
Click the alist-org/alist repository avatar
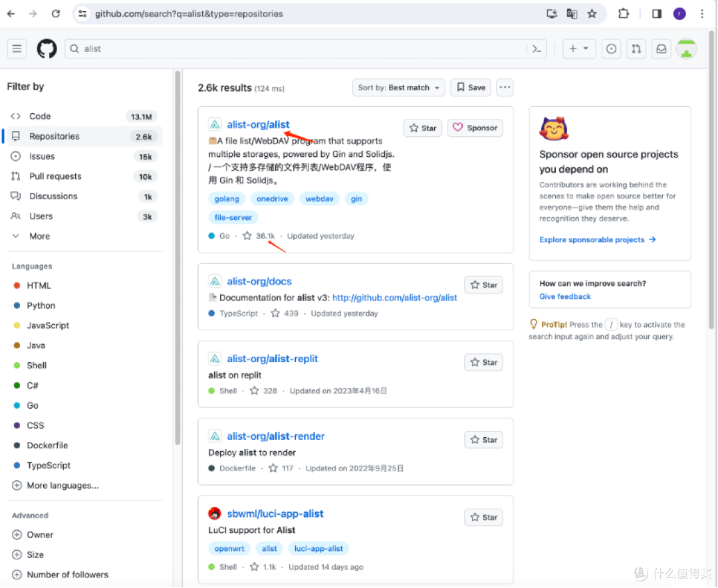(x=214, y=124)
